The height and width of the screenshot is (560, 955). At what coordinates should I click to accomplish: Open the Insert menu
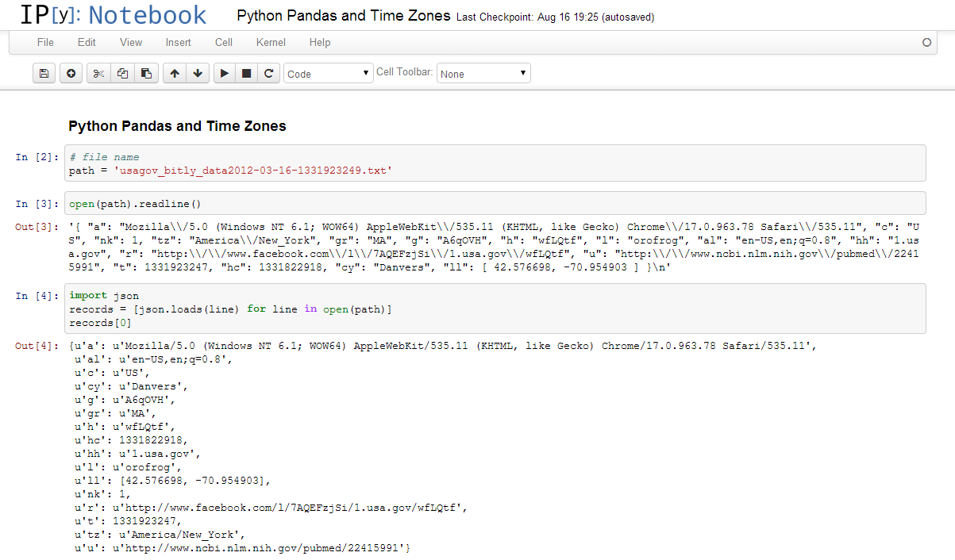pos(178,42)
